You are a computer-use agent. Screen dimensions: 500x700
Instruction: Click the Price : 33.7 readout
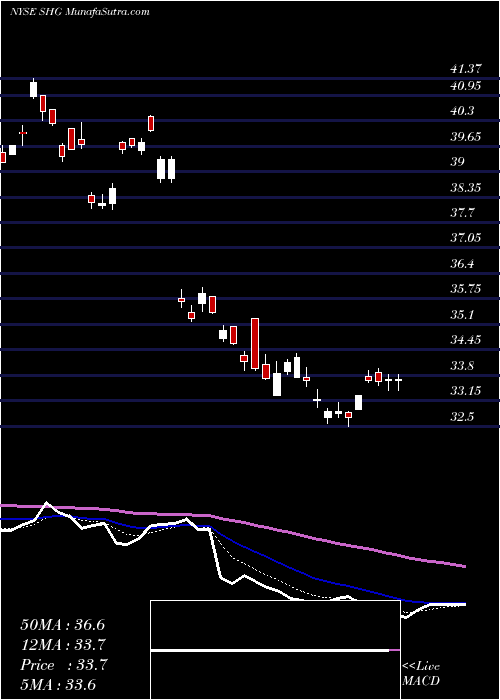point(63,665)
